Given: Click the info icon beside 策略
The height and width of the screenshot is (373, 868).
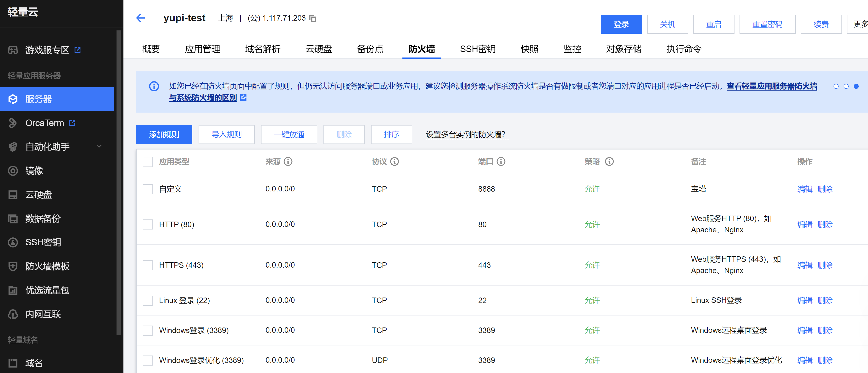Looking at the screenshot, I should coord(609,161).
